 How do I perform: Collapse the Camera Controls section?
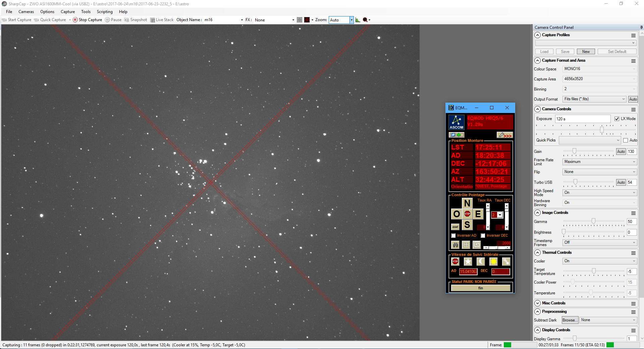click(538, 109)
